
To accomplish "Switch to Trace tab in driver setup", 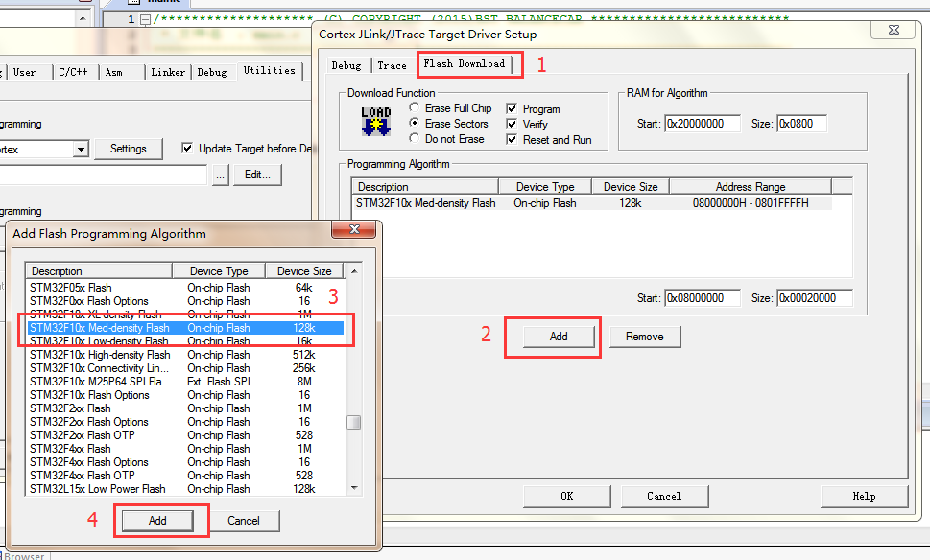I will [392, 66].
